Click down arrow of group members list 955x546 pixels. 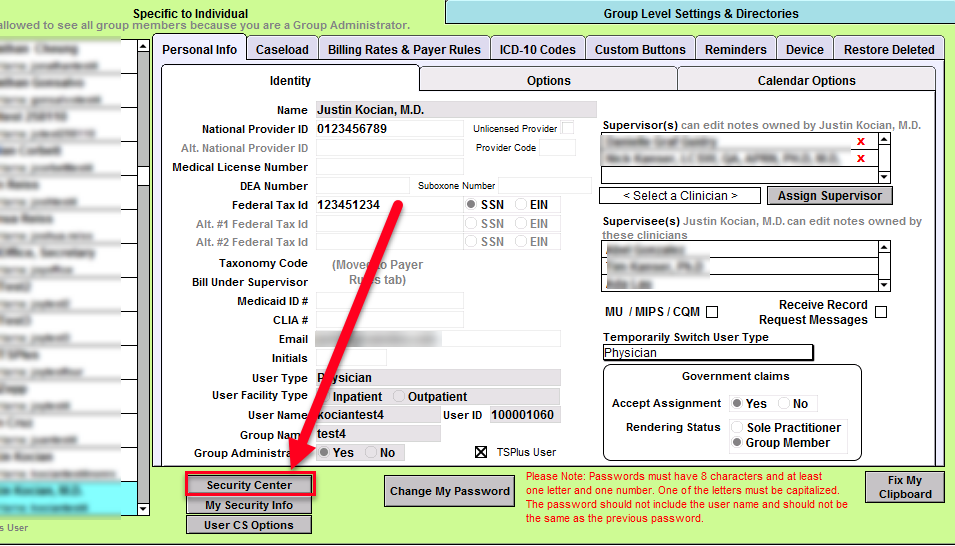point(143,509)
